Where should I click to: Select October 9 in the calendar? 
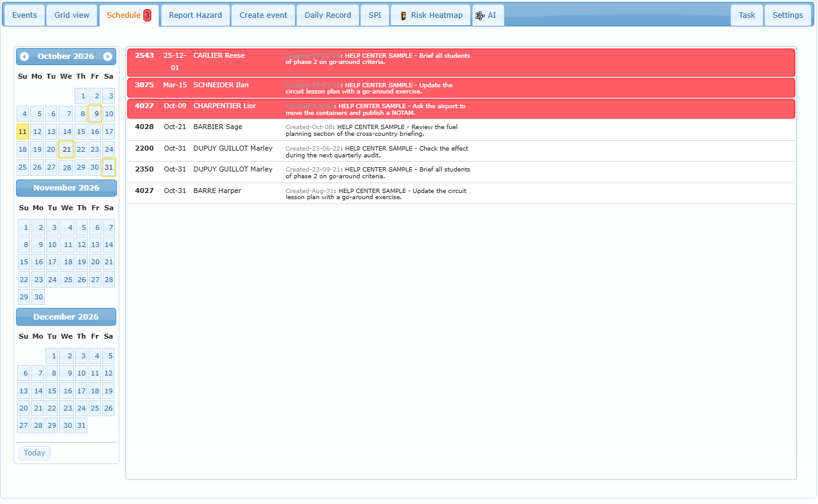95,114
